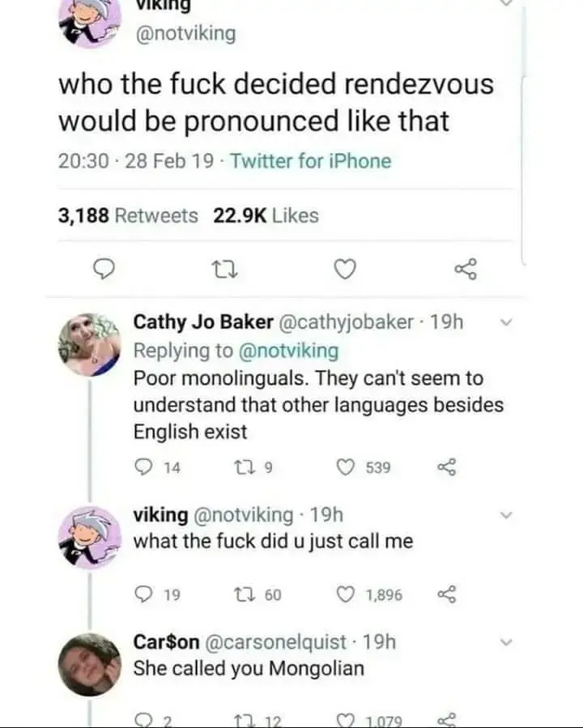Like Cathy Jo Baker's reply

click(x=346, y=467)
